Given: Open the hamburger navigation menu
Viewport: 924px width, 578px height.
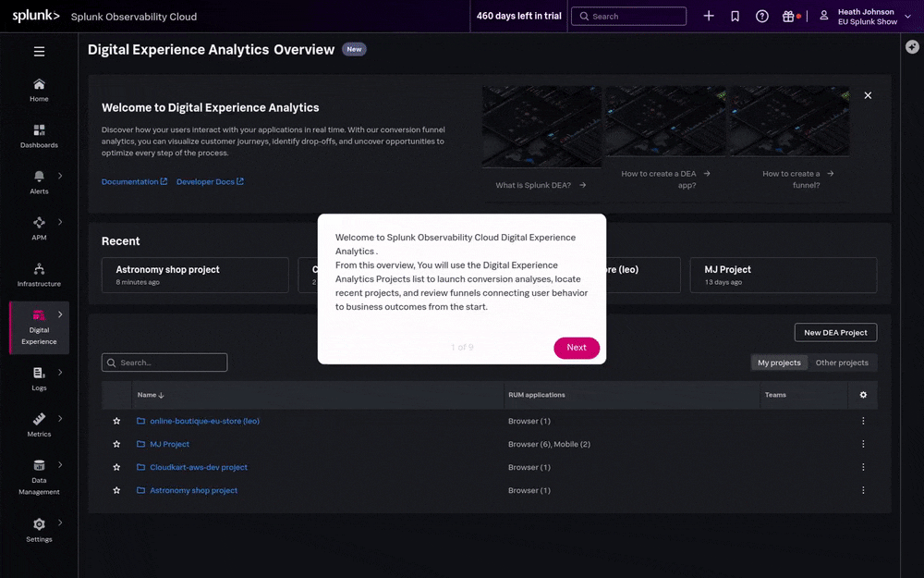Looking at the screenshot, I should (x=39, y=51).
